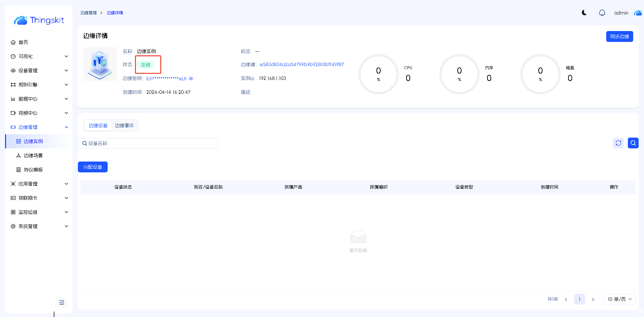644x317 pixels.
Task: Expand the 系统管理 menu chevron
Action: (x=66, y=226)
